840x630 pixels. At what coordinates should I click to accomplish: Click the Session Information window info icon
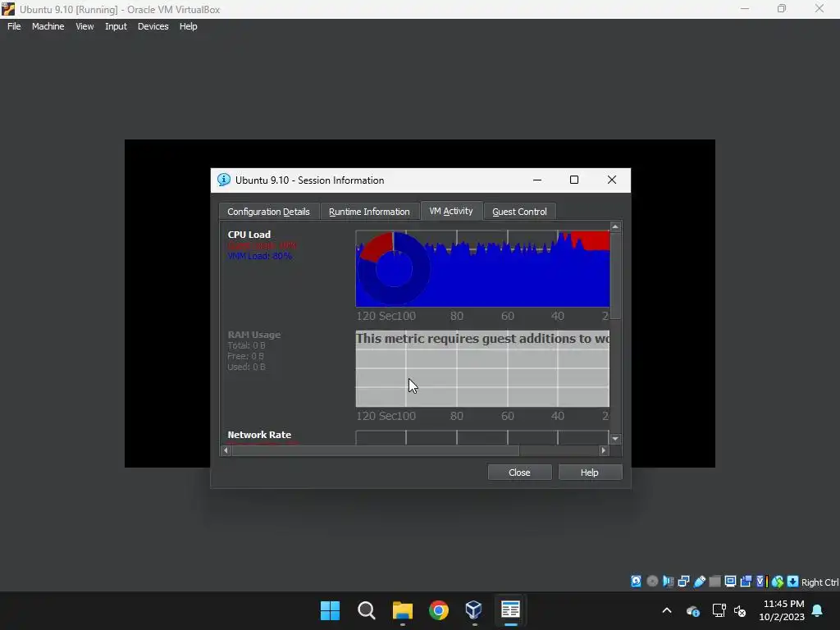pyautogui.click(x=223, y=180)
